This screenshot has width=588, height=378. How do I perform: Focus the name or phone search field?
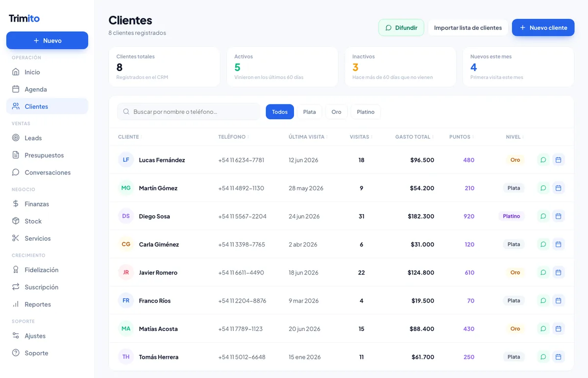tap(189, 112)
